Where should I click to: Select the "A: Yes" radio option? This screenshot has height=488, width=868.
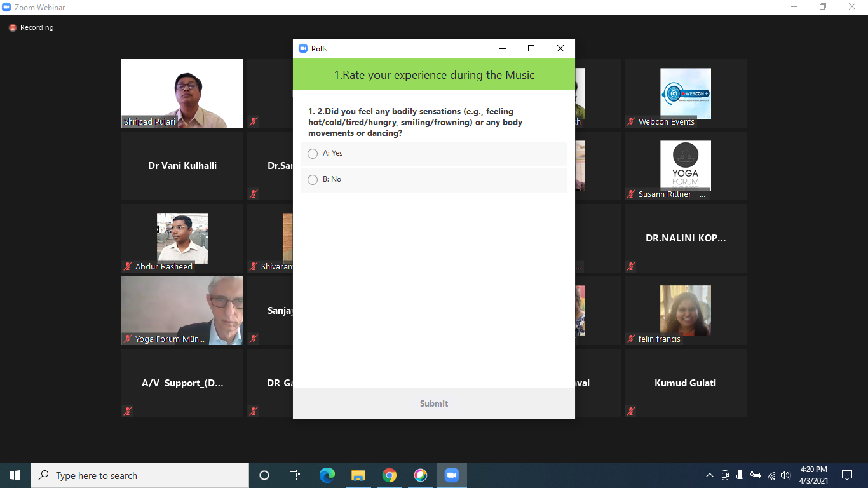pos(313,154)
